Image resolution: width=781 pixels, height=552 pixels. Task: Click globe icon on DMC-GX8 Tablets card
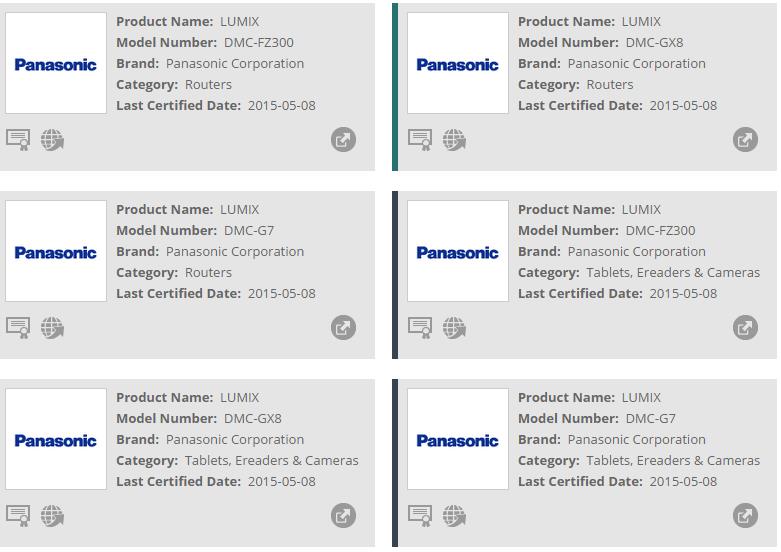coord(52,516)
